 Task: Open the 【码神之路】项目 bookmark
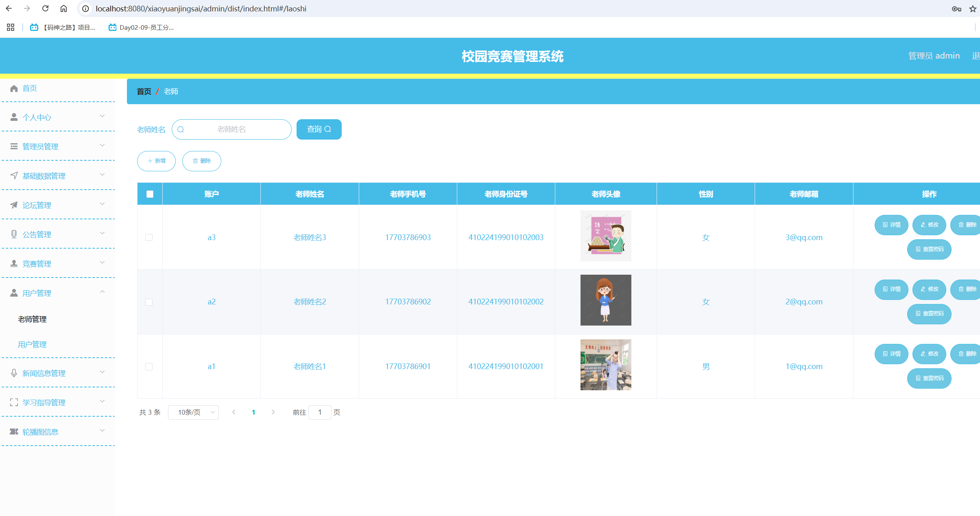63,27
